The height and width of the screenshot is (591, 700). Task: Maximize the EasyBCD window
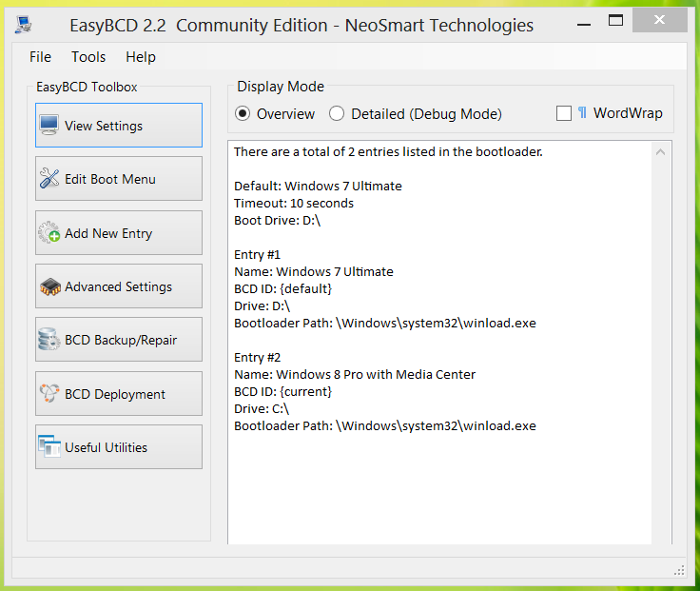point(615,20)
